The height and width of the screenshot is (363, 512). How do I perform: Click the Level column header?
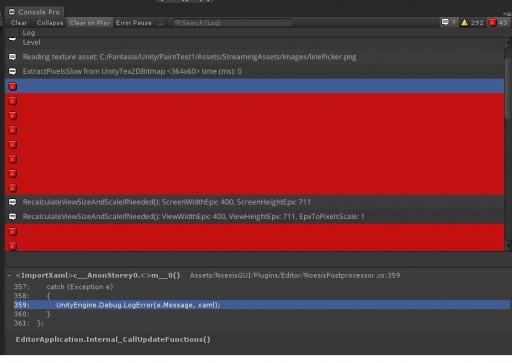pyautogui.click(x=31, y=42)
